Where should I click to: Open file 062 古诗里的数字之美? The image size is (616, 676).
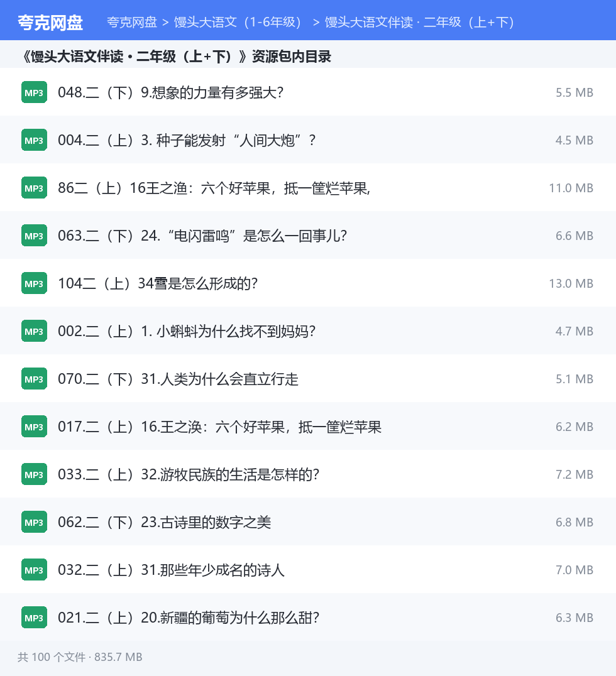click(164, 522)
